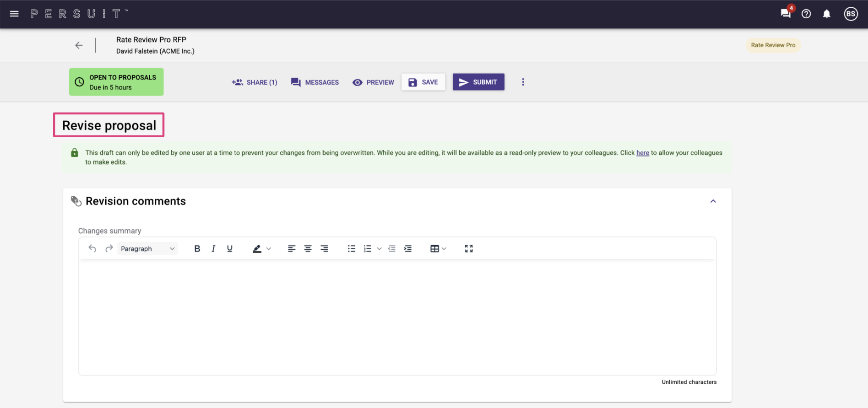The height and width of the screenshot is (408, 868).
Task: Decrease the indent
Action: pos(392,248)
